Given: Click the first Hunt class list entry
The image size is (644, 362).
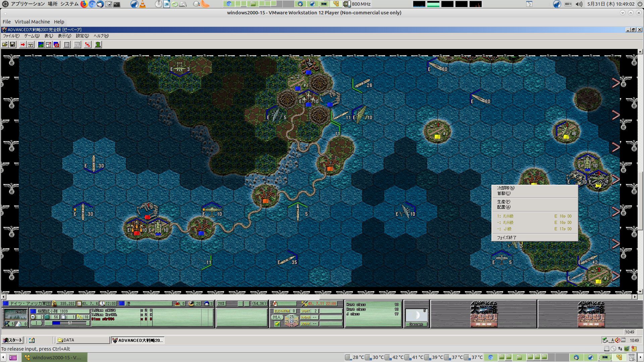Looking at the screenshot, I should coord(372,305).
